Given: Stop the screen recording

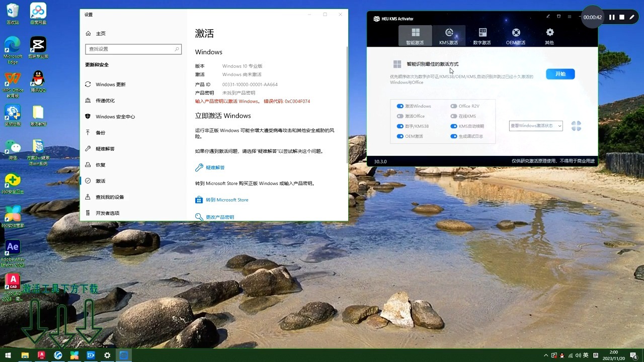Looking at the screenshot, I should pyautogui.click(x=622, y=17).
